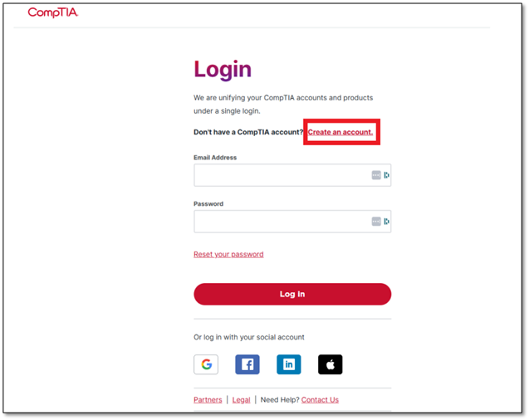529x420 pixels.
Task: Log in with LinkedIn icon
Action: 289,364
